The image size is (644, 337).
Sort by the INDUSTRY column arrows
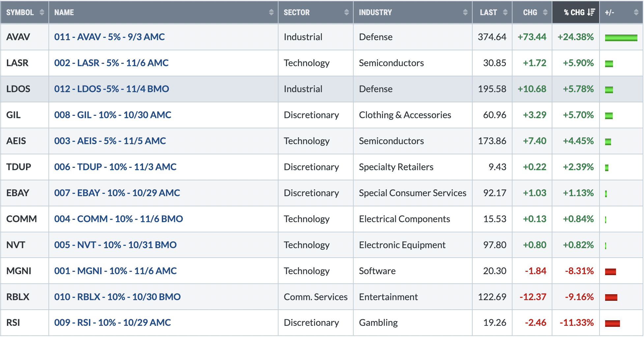pyautogui.click(x=465, y=13)
